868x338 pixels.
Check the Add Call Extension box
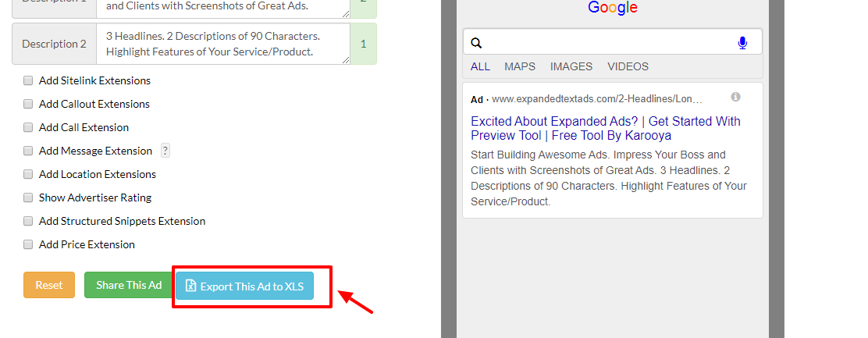point(28,127)
